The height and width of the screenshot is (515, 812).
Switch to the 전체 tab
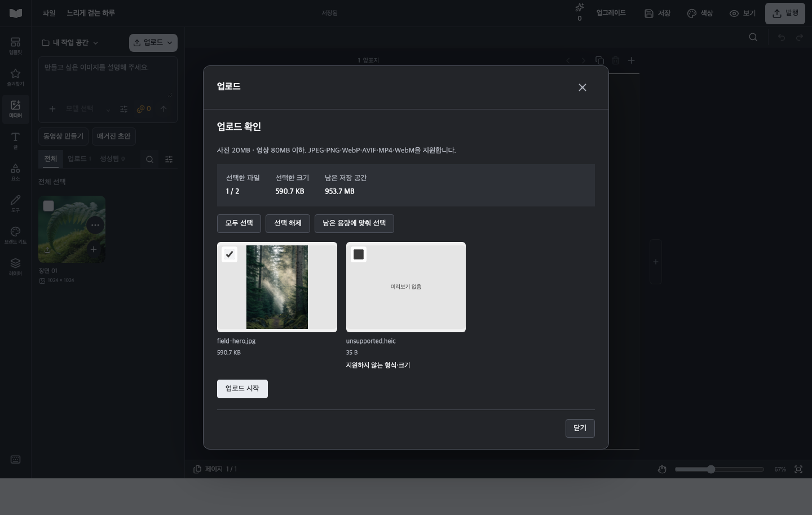pyautogui.click(x=51, y=159)
